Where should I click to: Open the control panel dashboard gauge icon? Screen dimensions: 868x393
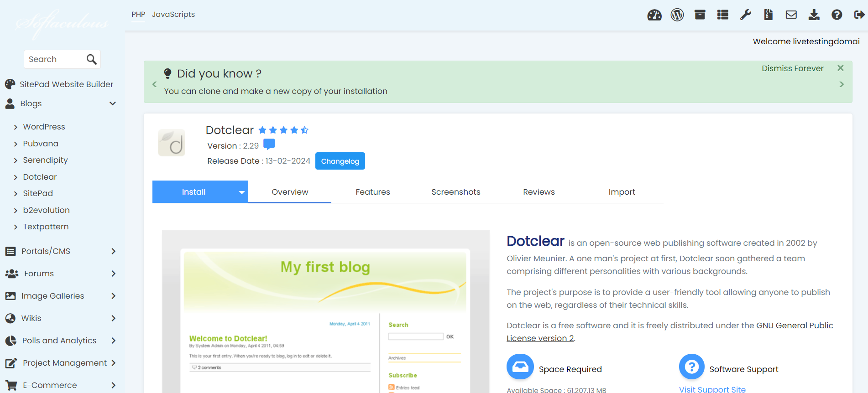654,15
